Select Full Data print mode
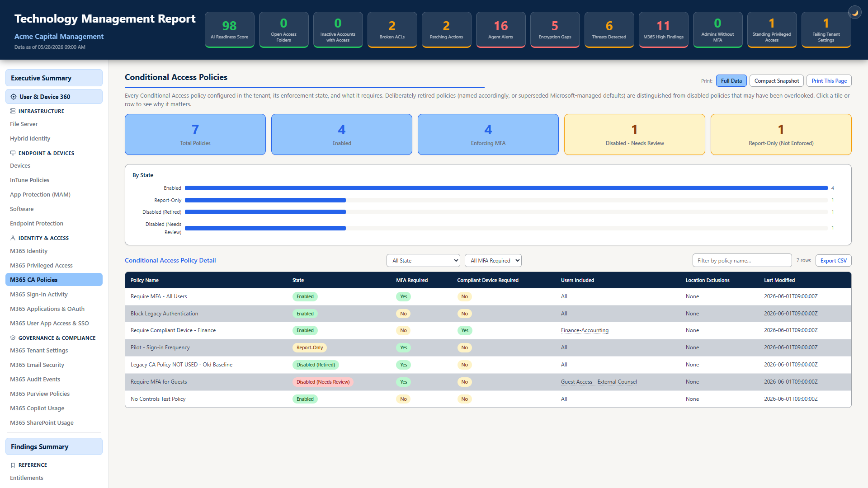The image size is (868, 488). coord(731,81)
